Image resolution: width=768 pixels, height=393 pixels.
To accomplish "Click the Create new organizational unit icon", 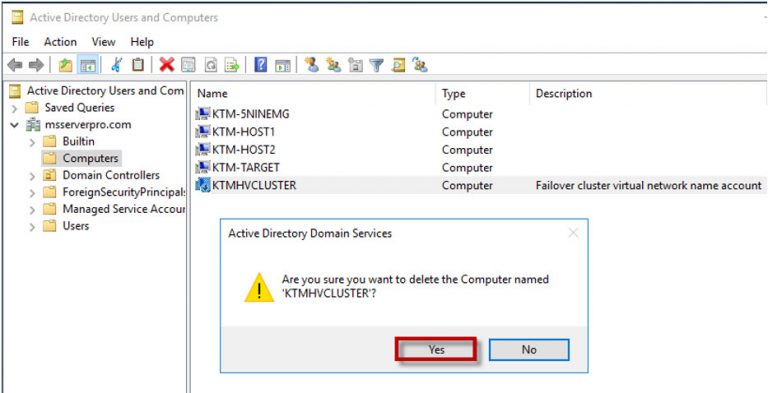I will tap(355, 65).
